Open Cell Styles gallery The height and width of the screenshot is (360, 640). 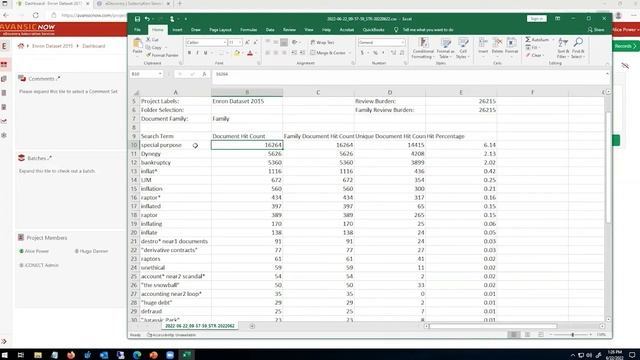coord(463,48)
